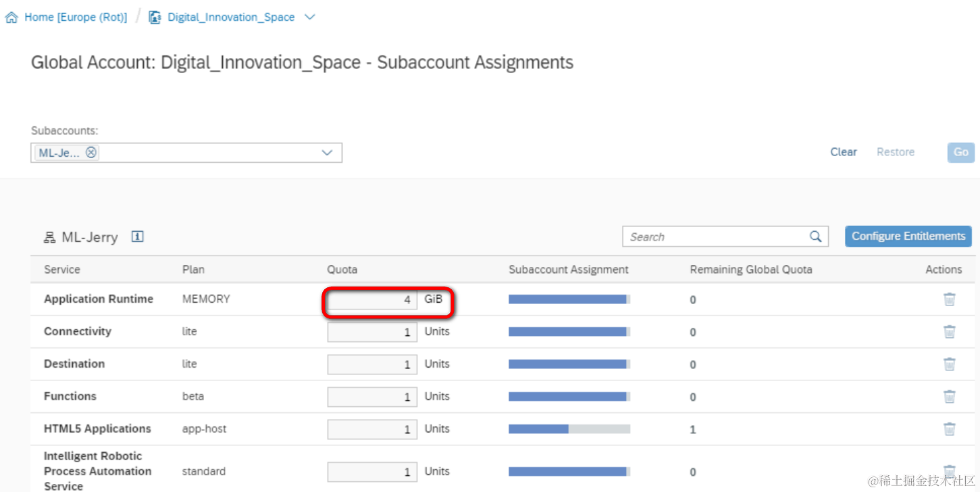Open ML-Jerry subaccount info icon

pyautogui.click(x=137, y=237)
